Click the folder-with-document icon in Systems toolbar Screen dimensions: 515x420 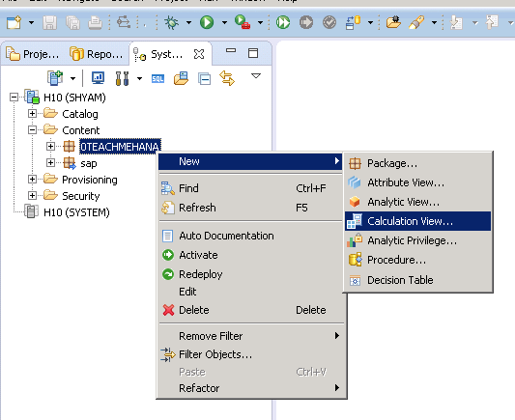(181, 78)
